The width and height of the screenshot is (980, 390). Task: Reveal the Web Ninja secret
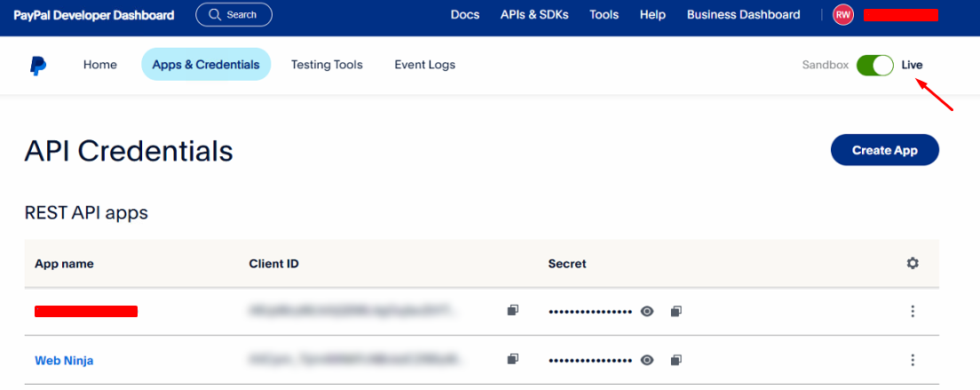pos(648,360)
